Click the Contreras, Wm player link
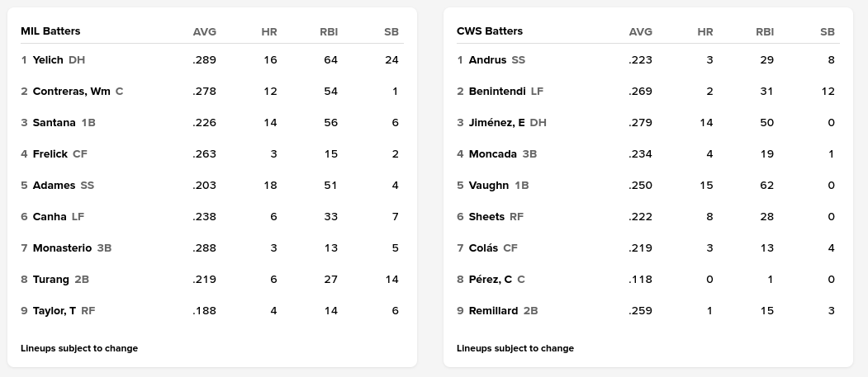 pos(71,92)
